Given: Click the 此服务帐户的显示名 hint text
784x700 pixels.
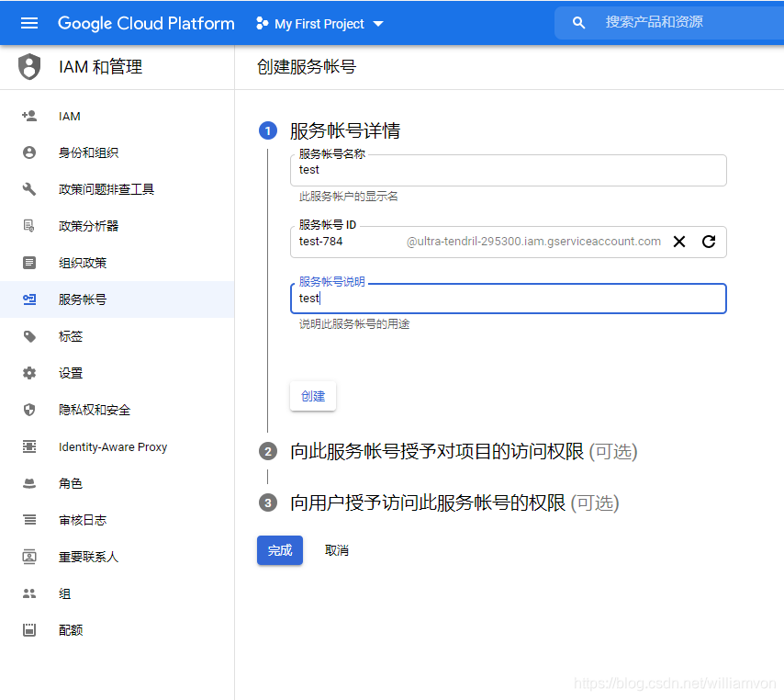Looking at the screenshot, I should pos(349,197).
